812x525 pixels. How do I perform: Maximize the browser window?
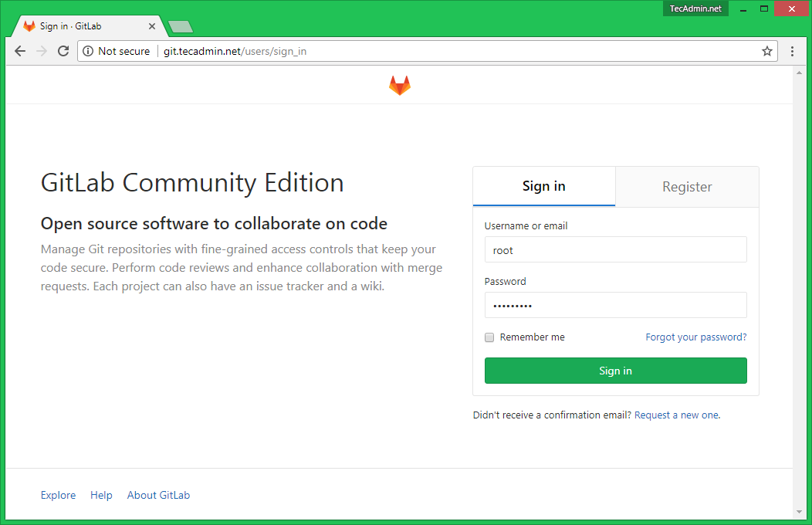coord(764,8)
